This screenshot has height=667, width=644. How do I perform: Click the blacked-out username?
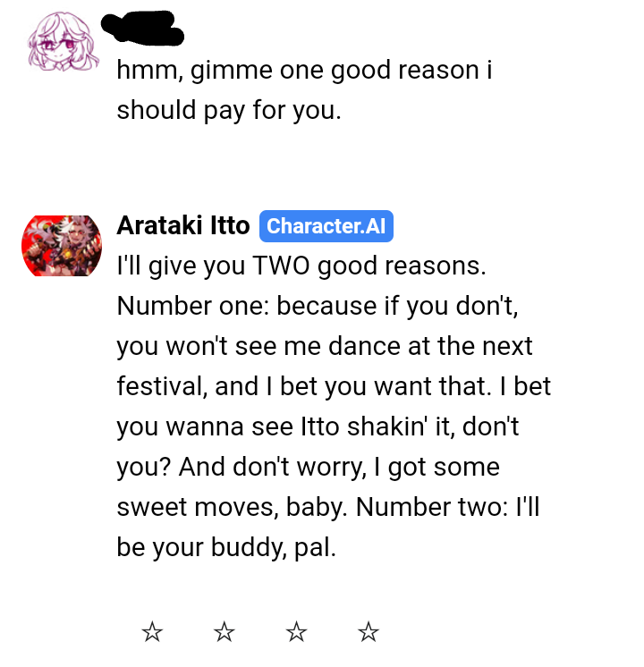tap(142, 28)
